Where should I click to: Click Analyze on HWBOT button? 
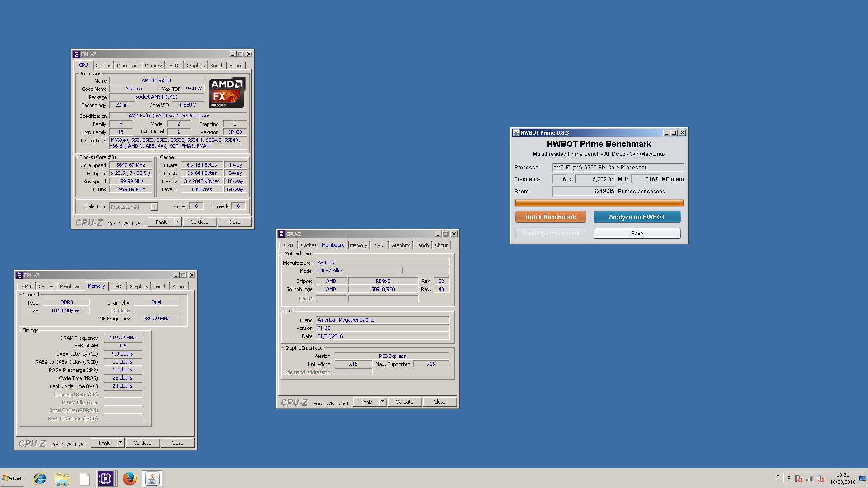coord(637,217)
